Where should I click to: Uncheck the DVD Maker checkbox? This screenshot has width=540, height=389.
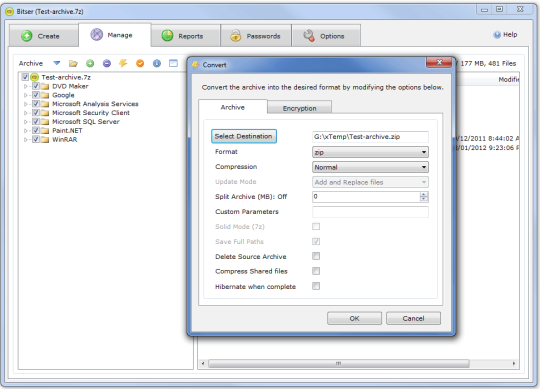click(x=35, y=86)
